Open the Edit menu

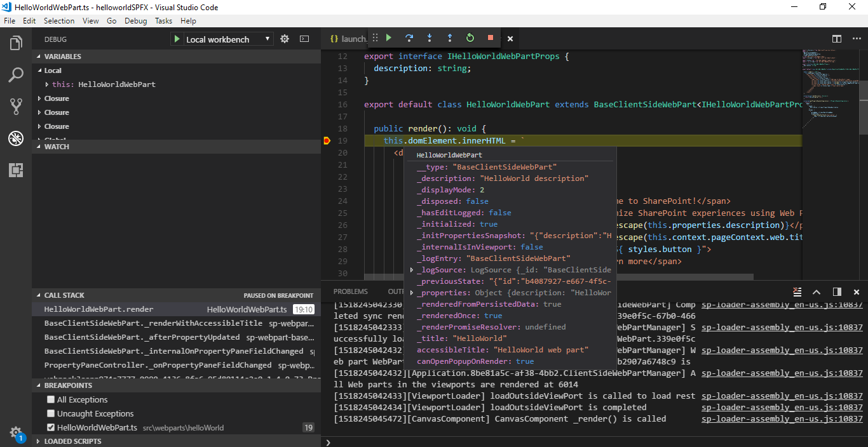coord(29,21)
